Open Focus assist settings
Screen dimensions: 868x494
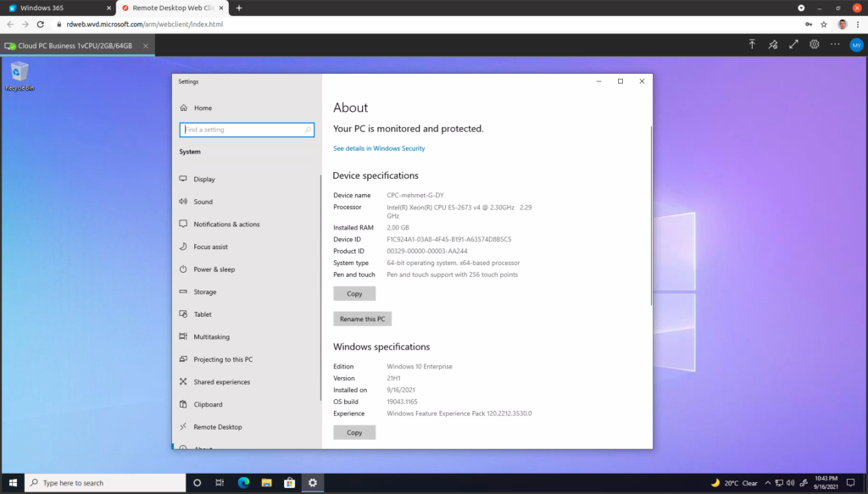tap(203, 247)
